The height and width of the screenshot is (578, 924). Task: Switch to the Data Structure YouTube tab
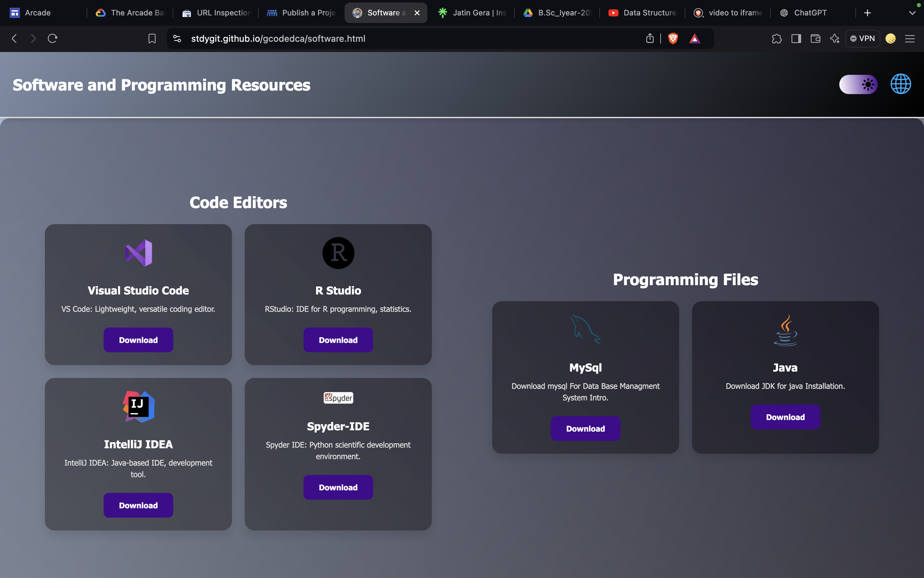[x=642, y=13]
